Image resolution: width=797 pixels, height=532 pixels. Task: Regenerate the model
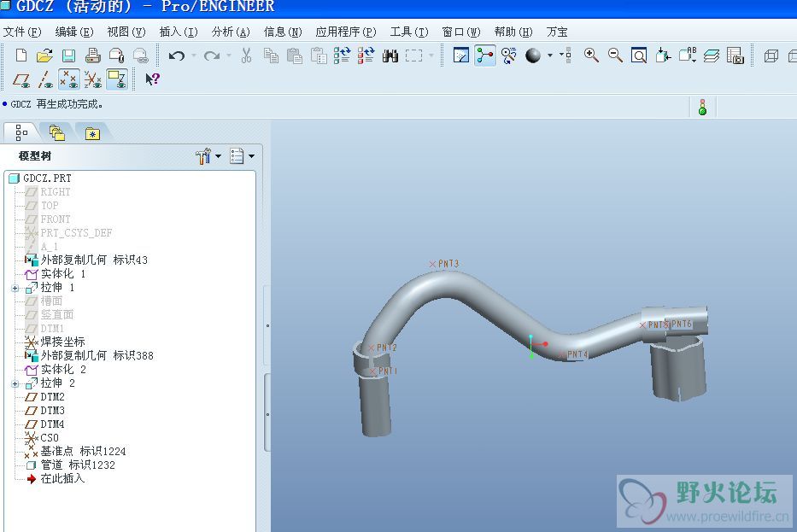[x=342, y=55]
